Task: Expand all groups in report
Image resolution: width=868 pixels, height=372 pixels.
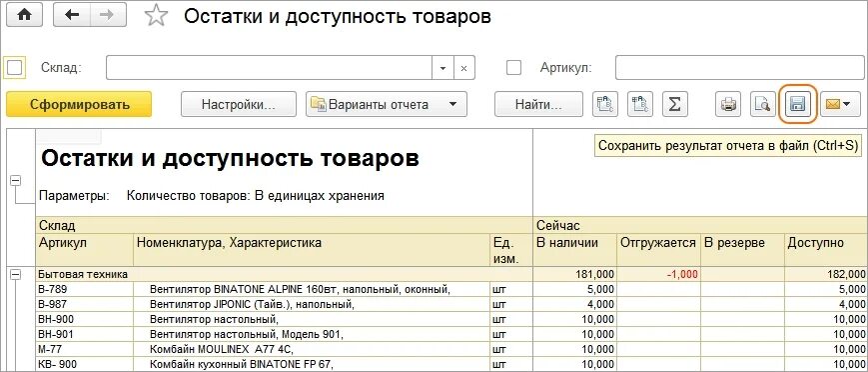Action: click(605, 104)
